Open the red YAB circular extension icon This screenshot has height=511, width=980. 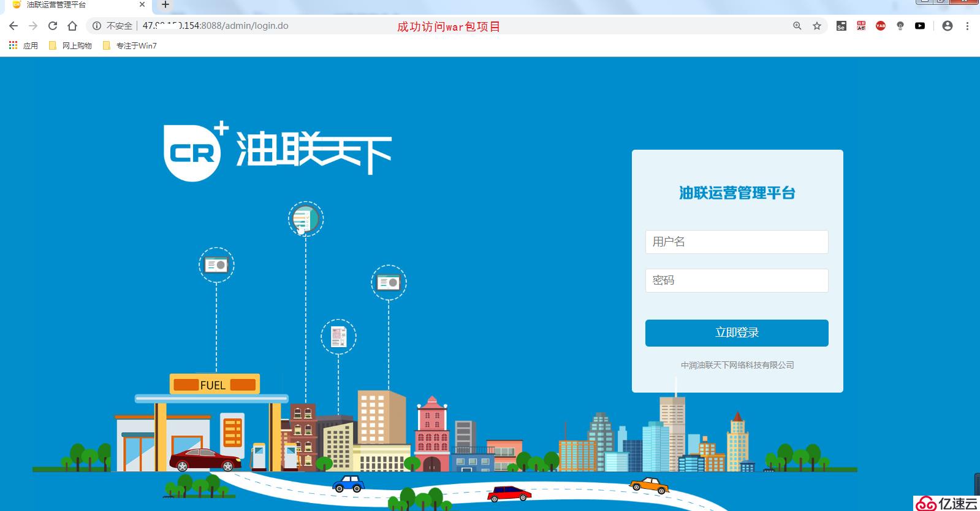tap(881, 26)
